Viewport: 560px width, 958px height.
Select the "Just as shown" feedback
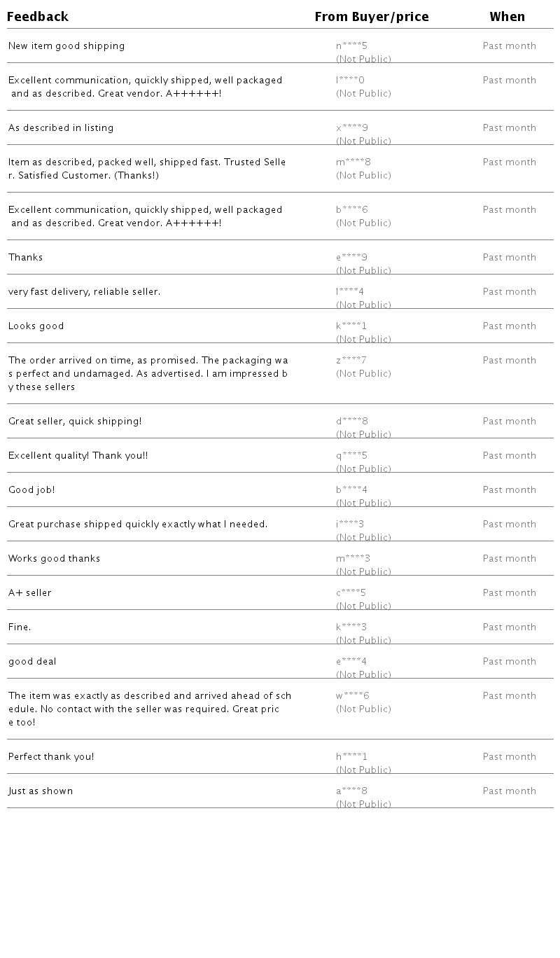pos(41,791)
